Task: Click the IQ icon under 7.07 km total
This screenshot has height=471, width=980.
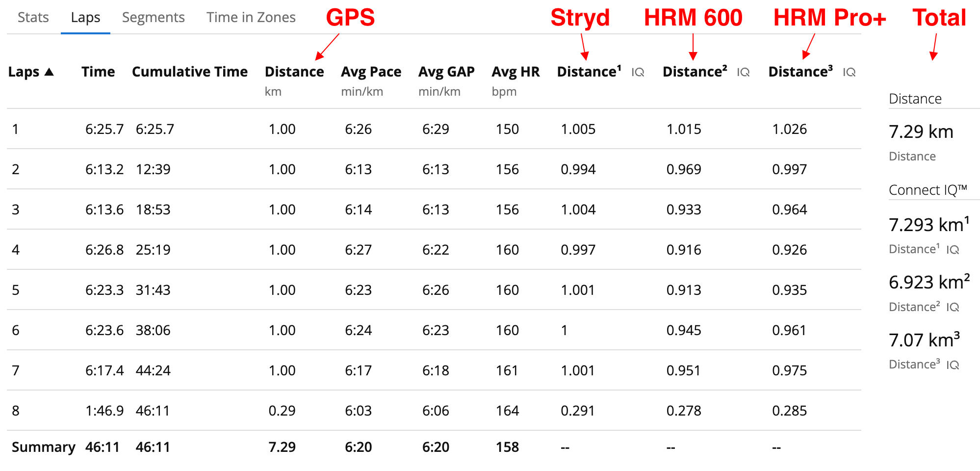Action: pyautogui.click(x=953, y=365)
